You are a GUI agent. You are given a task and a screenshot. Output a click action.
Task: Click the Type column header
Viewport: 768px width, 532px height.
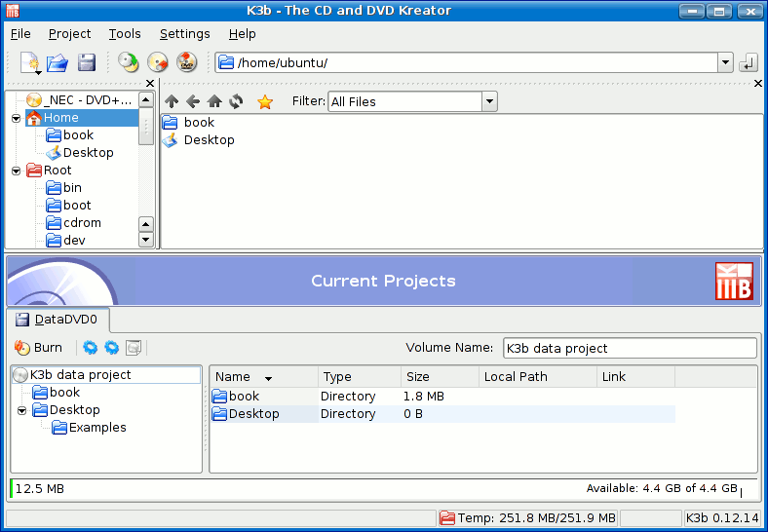click(x=360, y=377)
